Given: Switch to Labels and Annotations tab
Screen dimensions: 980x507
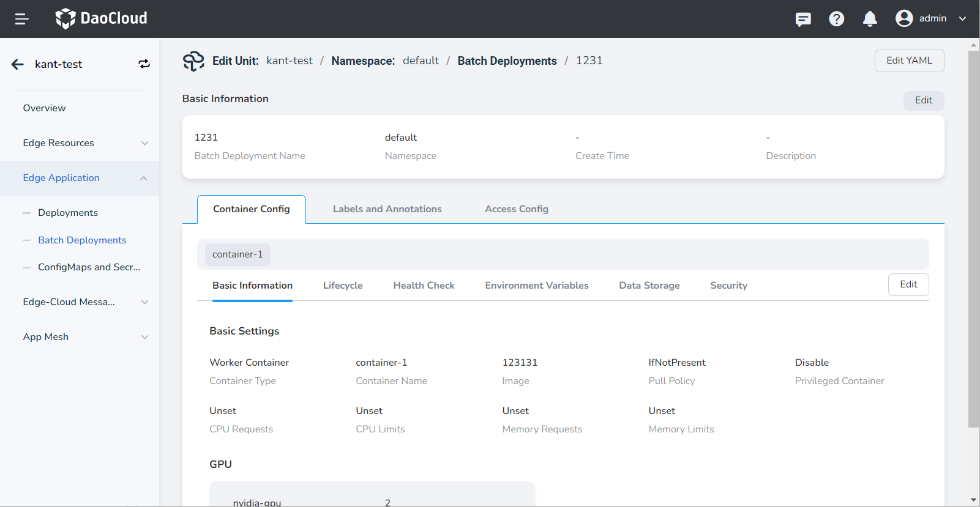Looking at the screenshot, I should (387, 209).
